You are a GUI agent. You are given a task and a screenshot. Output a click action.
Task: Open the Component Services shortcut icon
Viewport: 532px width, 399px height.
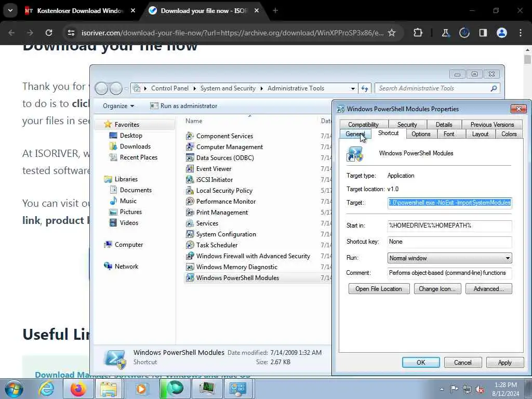[x=190, y=136]
